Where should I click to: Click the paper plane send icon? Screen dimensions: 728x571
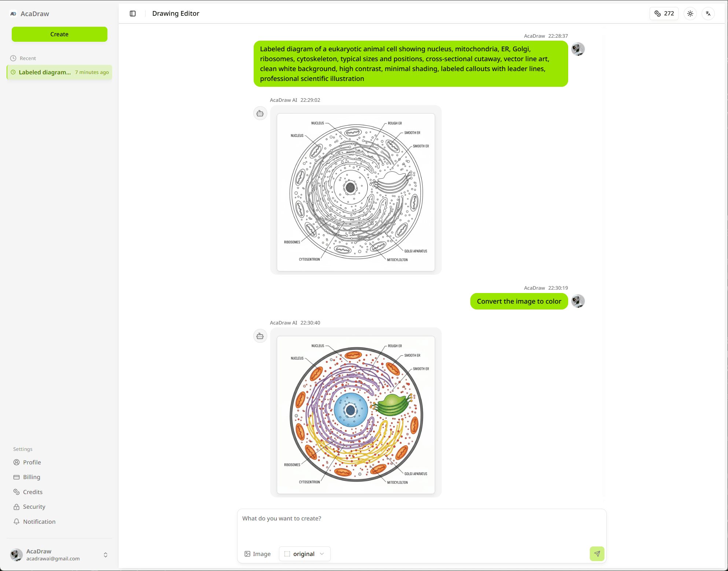(597, 554)
